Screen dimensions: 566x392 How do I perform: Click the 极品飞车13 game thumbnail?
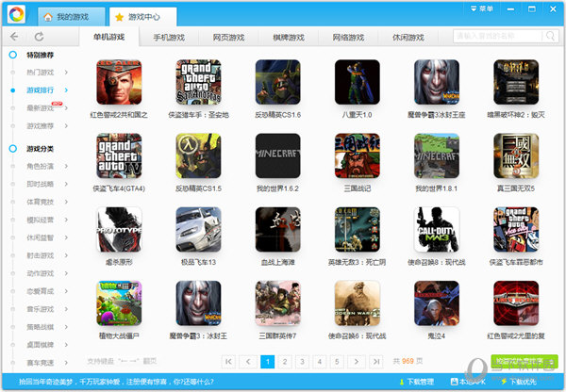pos(198,229)
